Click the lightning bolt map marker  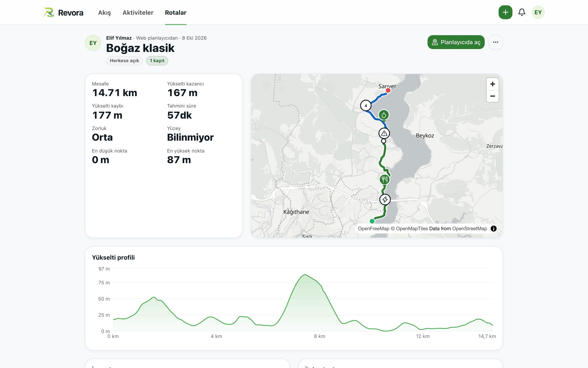click(385, 200)
